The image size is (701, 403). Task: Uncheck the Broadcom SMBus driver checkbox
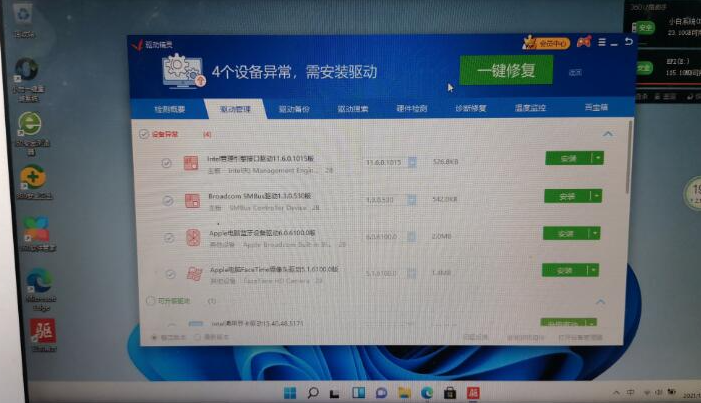[x=167, y=200]
